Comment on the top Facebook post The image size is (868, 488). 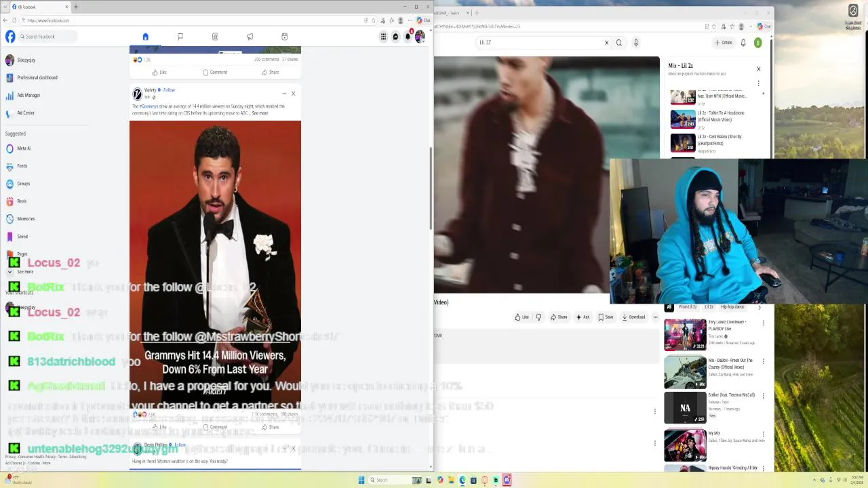click(215, 73)
